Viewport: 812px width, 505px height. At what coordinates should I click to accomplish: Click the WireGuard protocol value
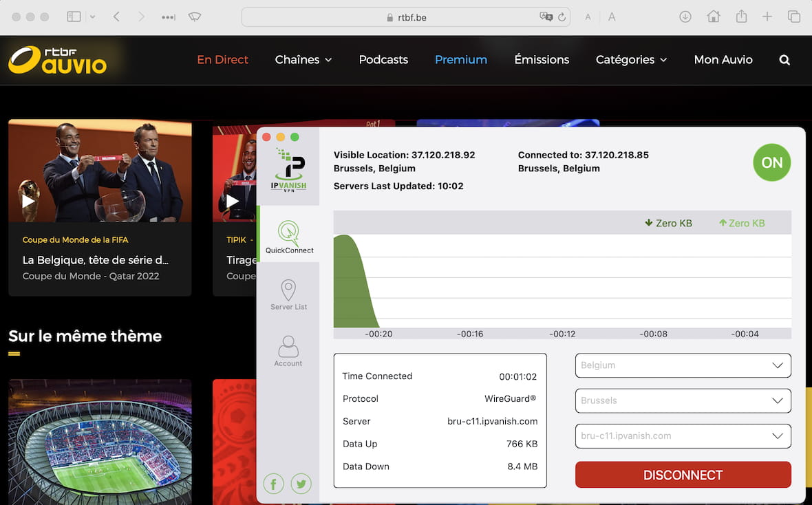pos(510,399)
